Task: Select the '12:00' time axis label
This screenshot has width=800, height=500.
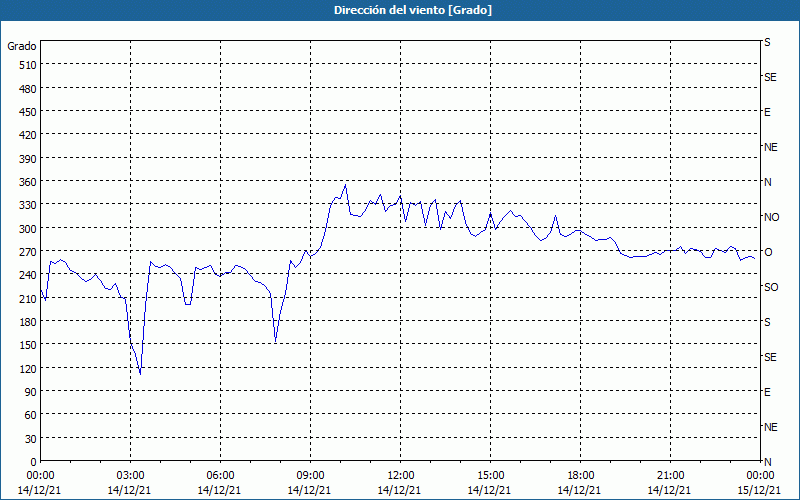Action: [401, 476]
